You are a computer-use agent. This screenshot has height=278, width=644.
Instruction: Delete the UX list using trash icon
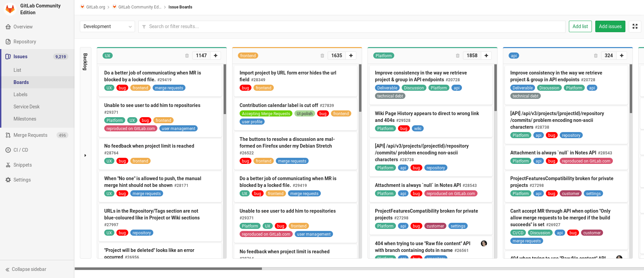[187, 56]
